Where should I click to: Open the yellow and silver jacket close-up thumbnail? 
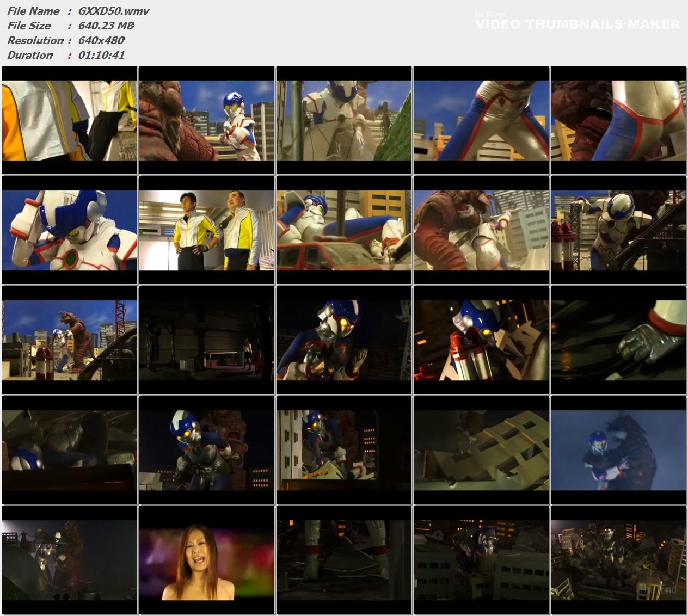coord(70,120)
